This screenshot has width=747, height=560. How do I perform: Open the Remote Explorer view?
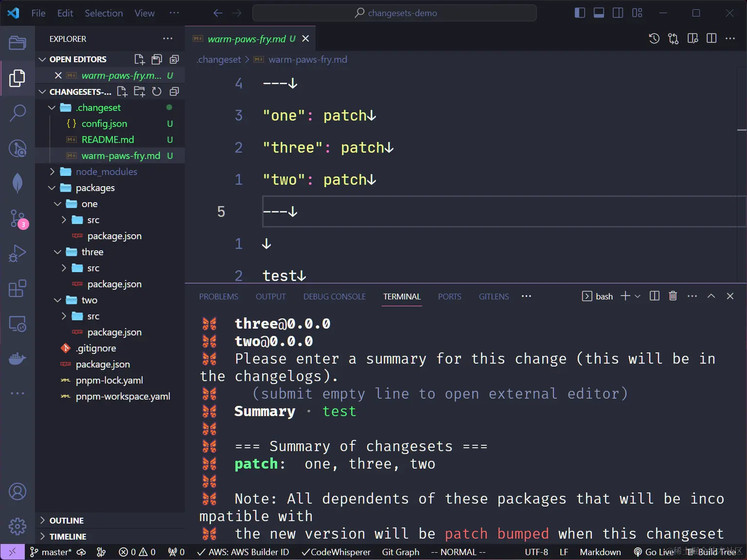pyautogui.click(x=18, y=324)
